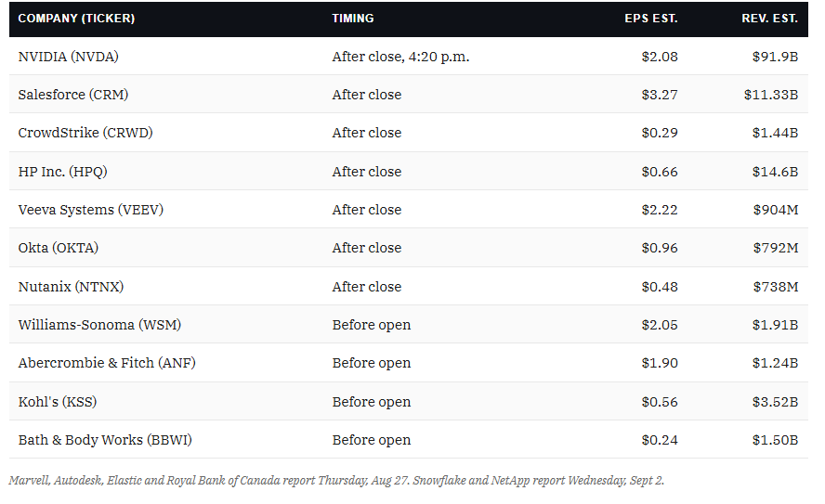Click the Kohl's (KSS) company name

point(58,402)
